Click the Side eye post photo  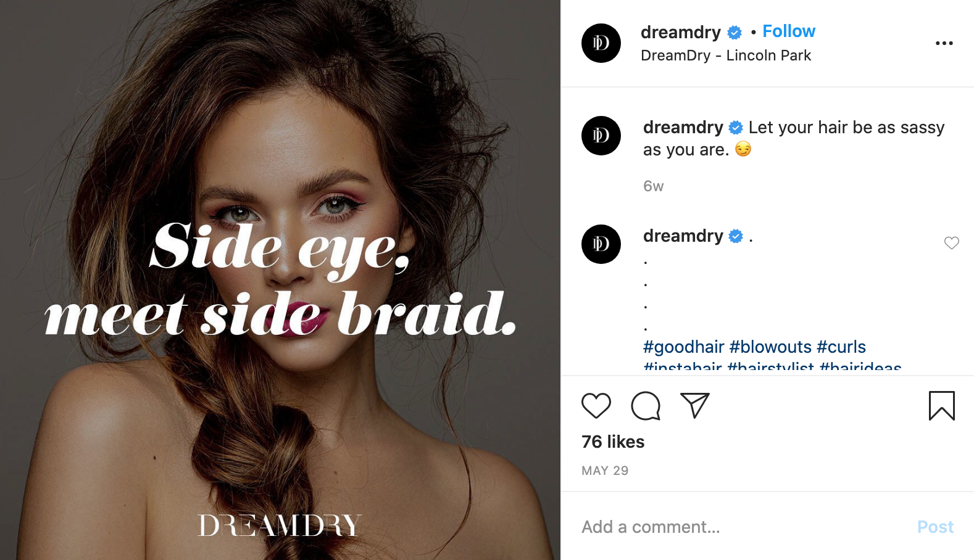[x=280, y=280]
